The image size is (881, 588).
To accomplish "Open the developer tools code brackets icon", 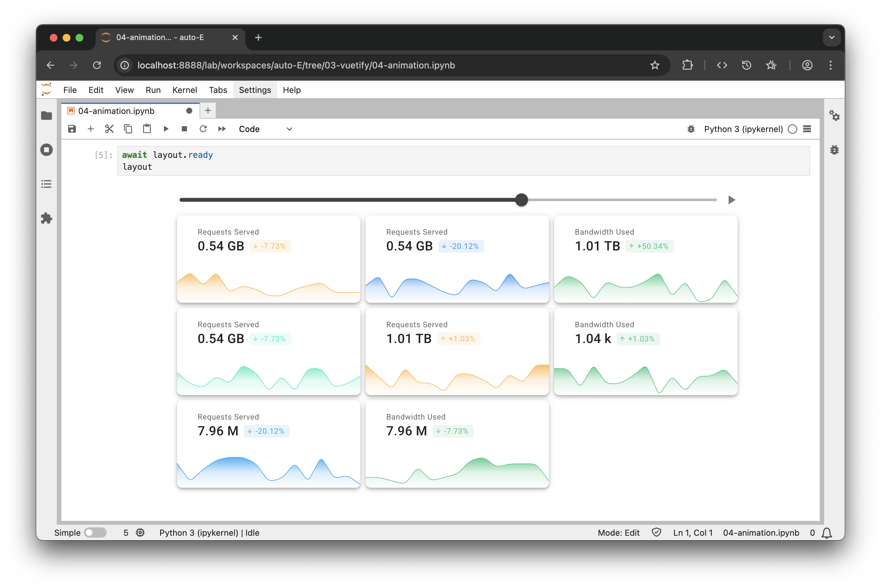I will (722, 65).
